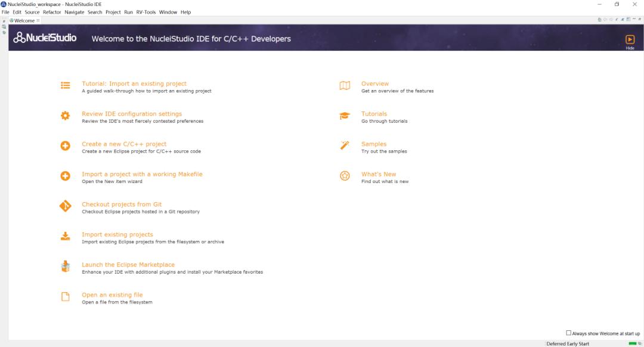Screen dimensions: 644x347
Task: Open the Edit menu
Action: tap(17, 13)
